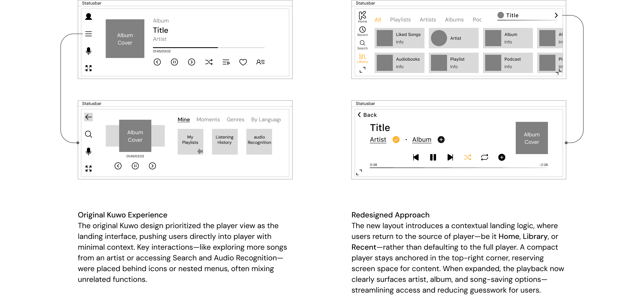Click the expand corners icon below Library

pos(362,70)
